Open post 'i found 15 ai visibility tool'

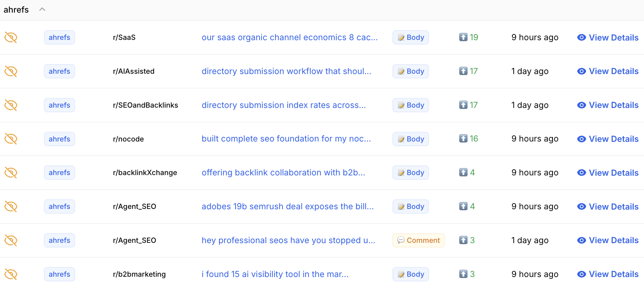(275, 274)
